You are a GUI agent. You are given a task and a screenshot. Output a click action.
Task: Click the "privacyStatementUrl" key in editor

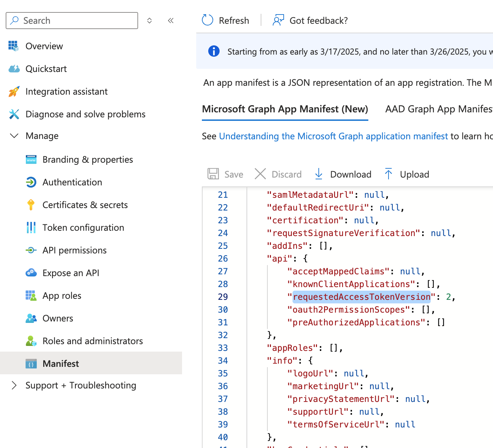point(341,399)
